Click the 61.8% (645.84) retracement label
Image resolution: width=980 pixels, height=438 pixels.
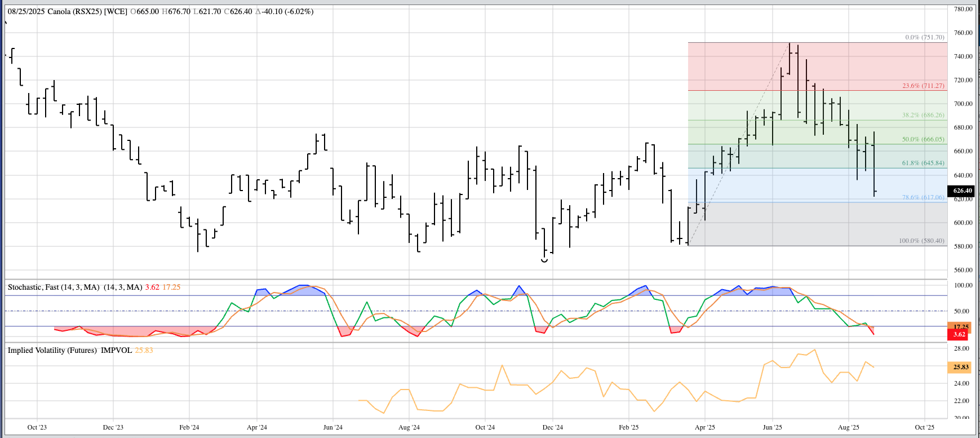[923, 163]
